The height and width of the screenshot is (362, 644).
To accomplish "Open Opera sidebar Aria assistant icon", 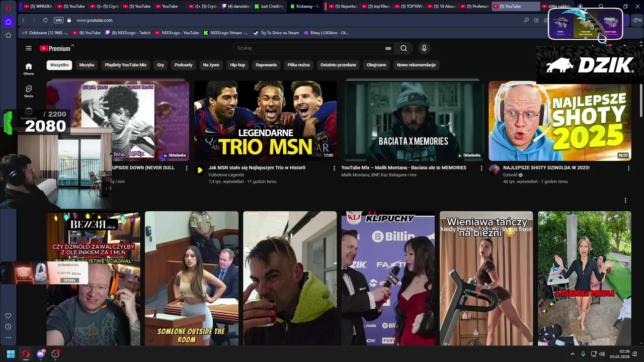I will (8, 22).
